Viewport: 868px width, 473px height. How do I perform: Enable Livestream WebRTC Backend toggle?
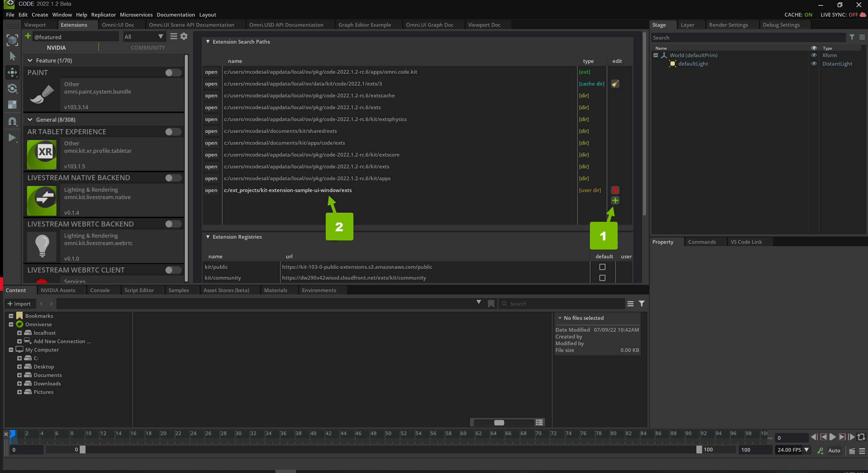[173, 224]
